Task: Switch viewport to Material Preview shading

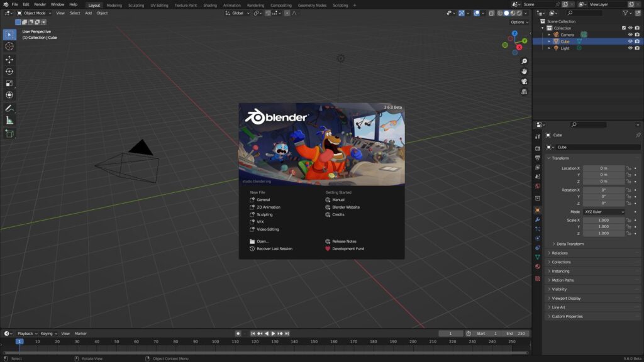Action: [513, 14]
